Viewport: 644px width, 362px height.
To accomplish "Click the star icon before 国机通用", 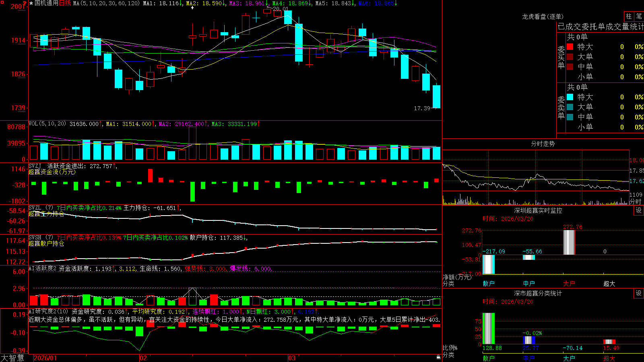I will (31, 3).
